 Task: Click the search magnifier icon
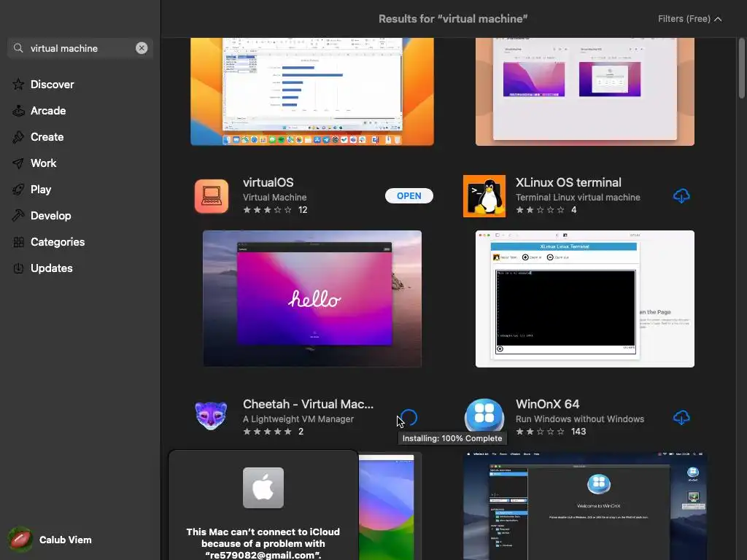point(18,48)
